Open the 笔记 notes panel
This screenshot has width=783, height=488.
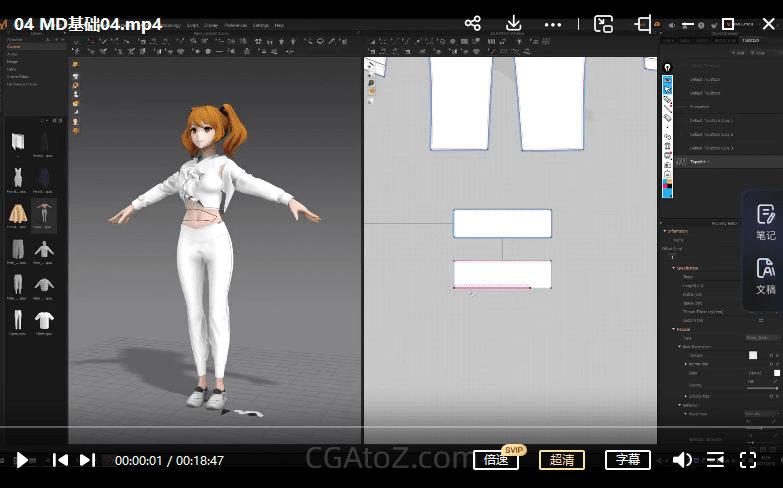tap(765, 222)
